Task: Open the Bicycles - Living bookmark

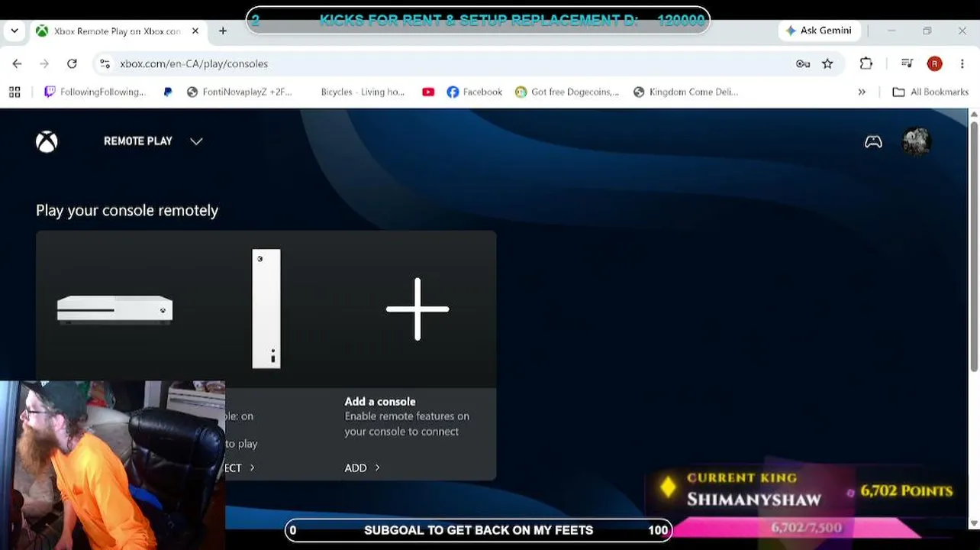Action: (x=363, y=92)
